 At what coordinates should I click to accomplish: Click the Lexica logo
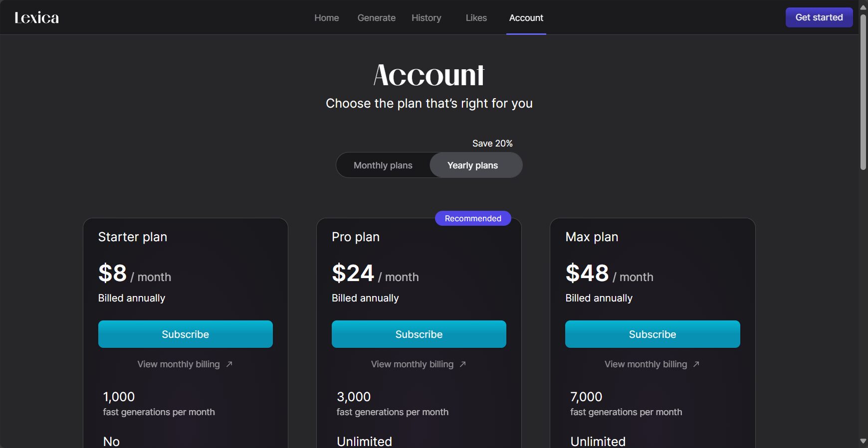pos(36,18)
